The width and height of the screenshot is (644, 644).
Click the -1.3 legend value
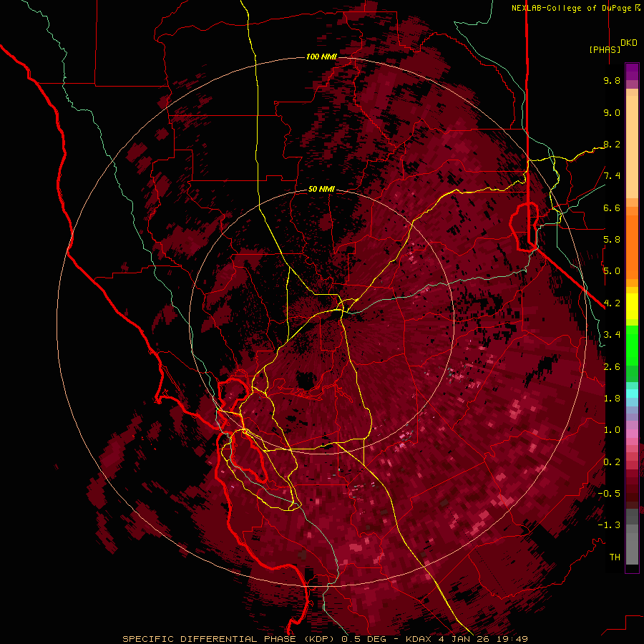click(609, 525)
